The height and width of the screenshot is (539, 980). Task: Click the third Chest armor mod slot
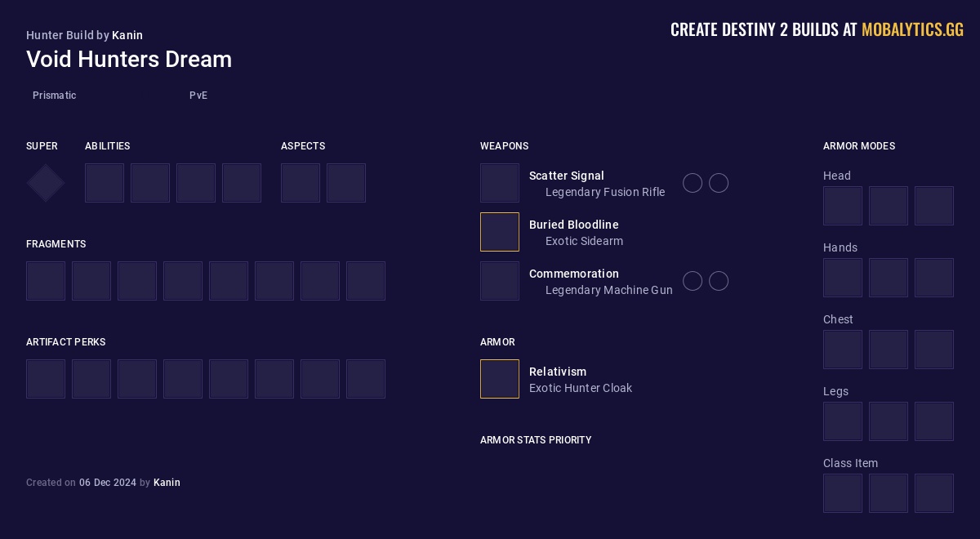tap(934, 350)
